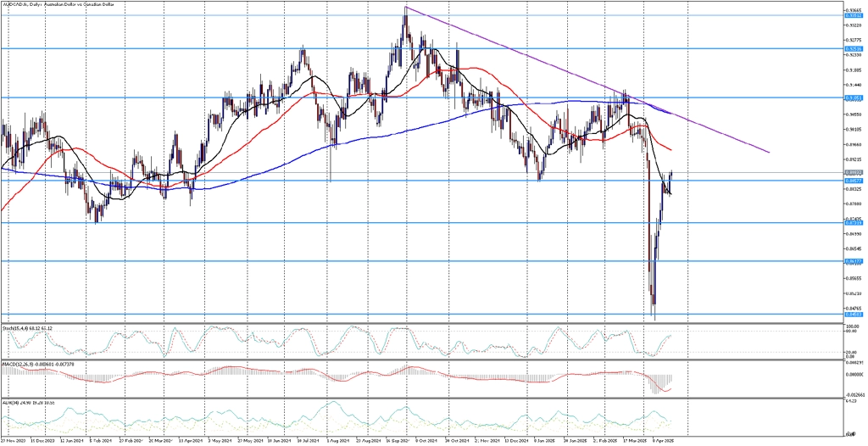Click the 20 Nov 2023 date label
868x446 pixels.
tap(12, 442)
